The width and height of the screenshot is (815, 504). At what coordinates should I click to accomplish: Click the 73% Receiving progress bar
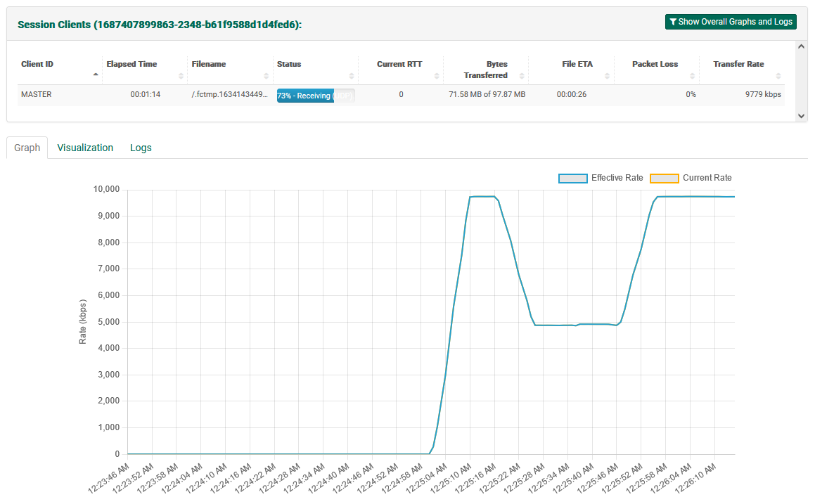point(316,96)
